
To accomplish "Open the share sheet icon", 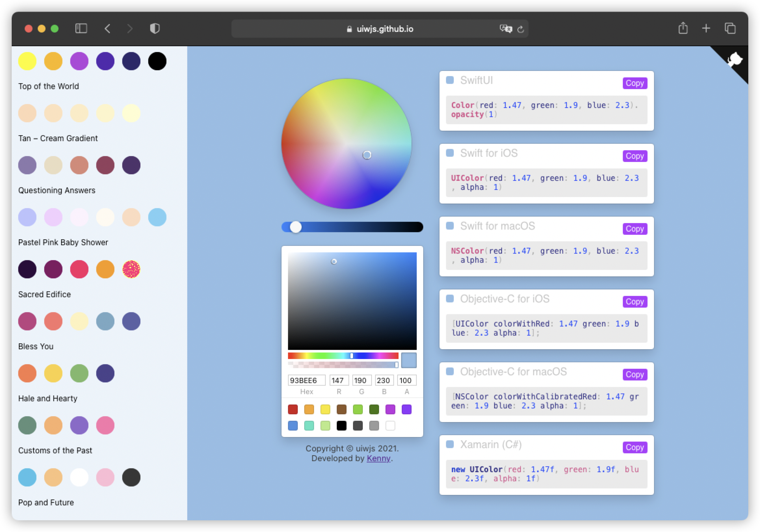I will (683, 29).
